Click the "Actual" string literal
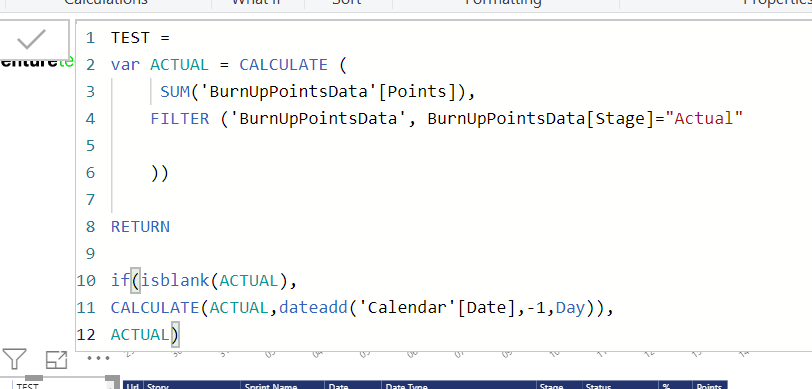This screenshot has width=812, height=389. pos(705,119)
